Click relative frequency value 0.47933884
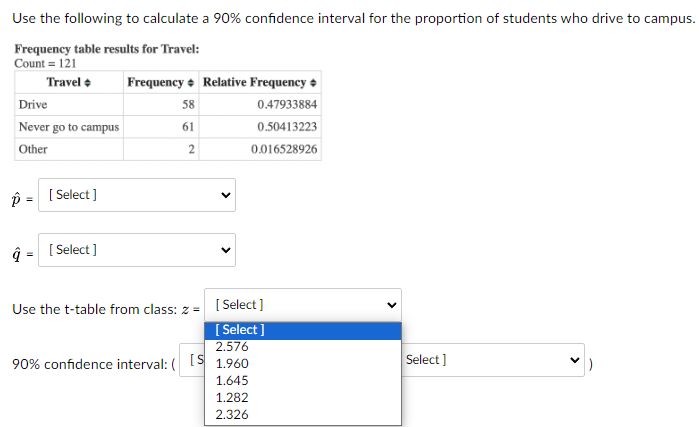The width and height of the screenshot is (699, 427). [x=287, y=105]
